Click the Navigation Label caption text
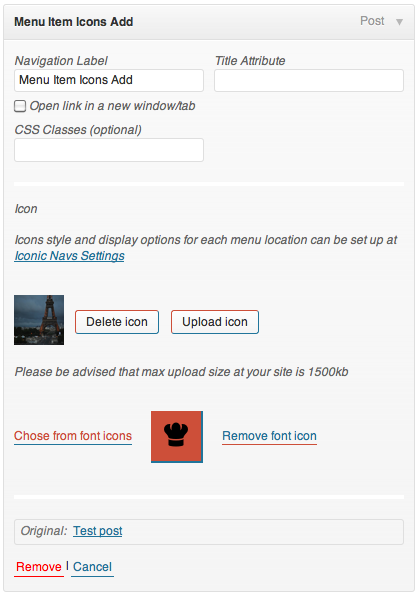Screen dimensions: 418x595 point(61,61)
